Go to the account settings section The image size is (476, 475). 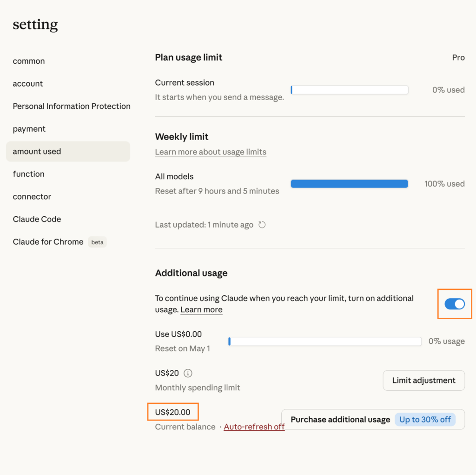[x=27, y=84]
